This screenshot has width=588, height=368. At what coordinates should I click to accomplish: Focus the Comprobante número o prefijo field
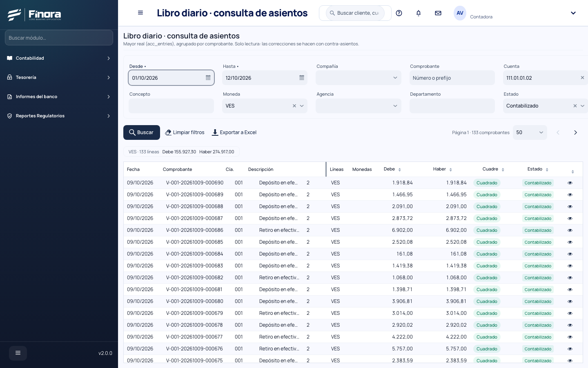coord(452,78)
